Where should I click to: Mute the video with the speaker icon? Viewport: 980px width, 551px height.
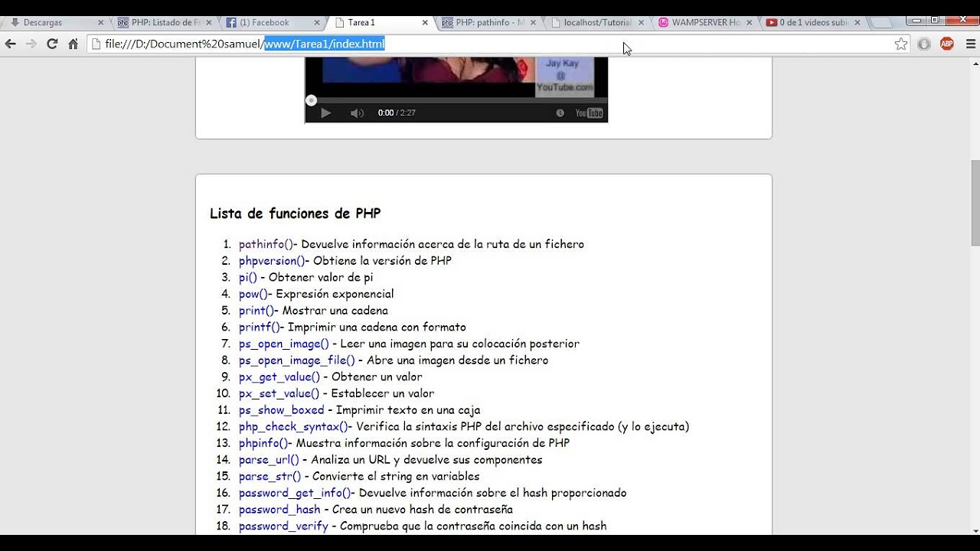tap(357, 113)
